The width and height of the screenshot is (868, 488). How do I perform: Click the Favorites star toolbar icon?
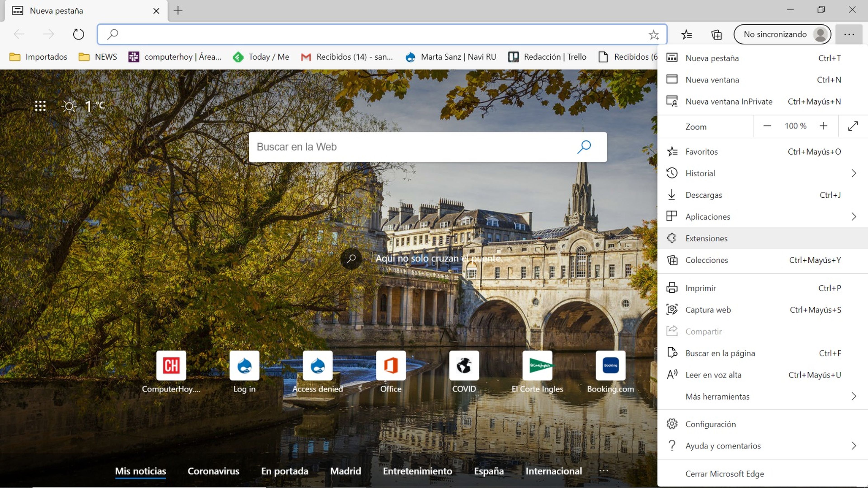(686, 34)
